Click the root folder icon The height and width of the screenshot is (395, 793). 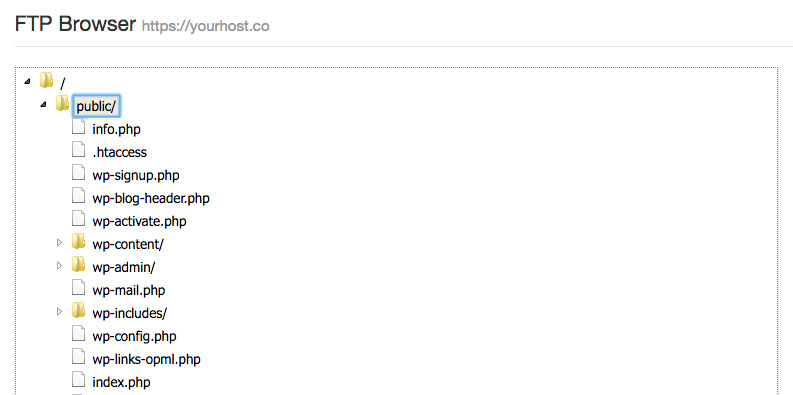pyautogui.click(x=47, y=80)
